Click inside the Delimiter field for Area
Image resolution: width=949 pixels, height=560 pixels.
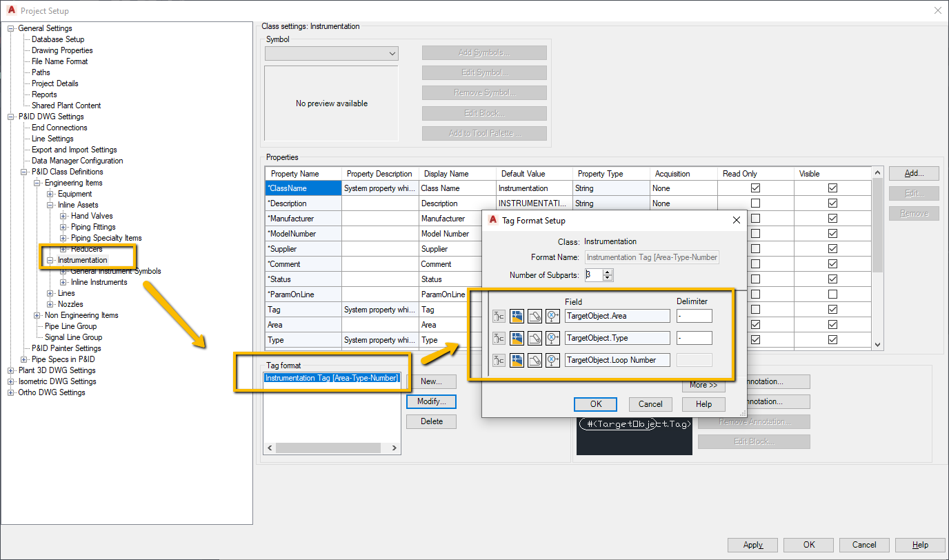[x=695, y=316]
